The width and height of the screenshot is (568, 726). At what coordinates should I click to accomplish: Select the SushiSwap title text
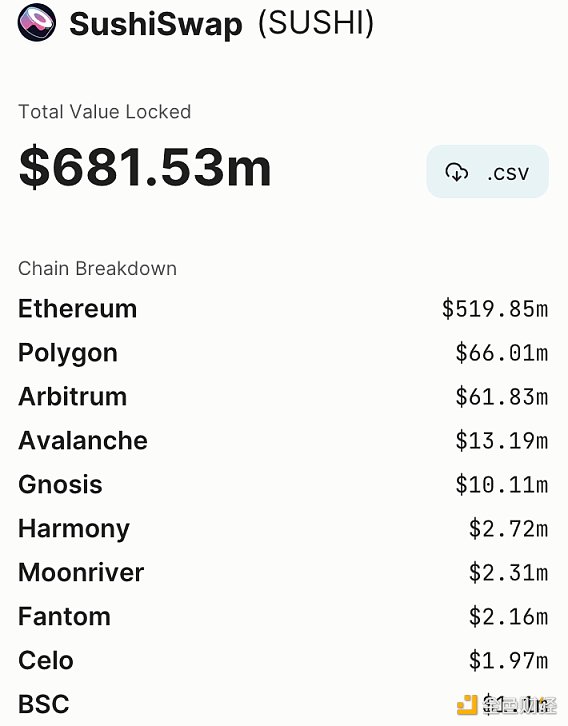coord(156,24)
